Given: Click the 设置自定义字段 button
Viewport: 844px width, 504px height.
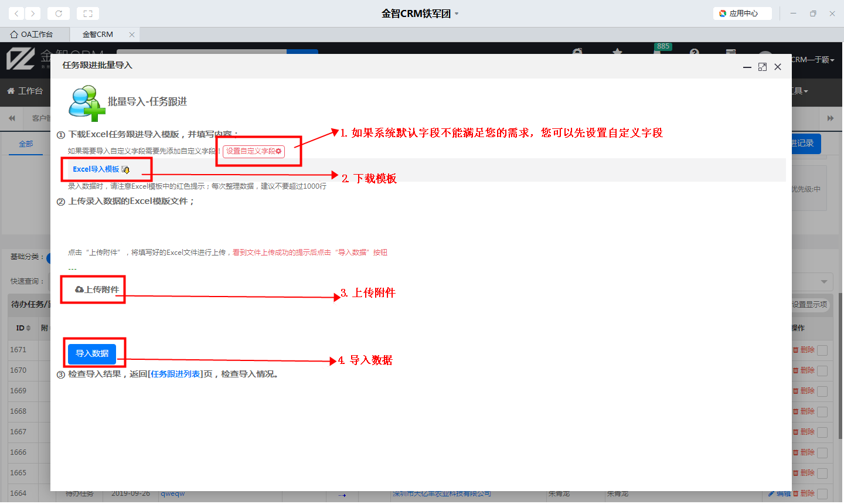Looking at the screenshot, I should click(x=254, y=151).
